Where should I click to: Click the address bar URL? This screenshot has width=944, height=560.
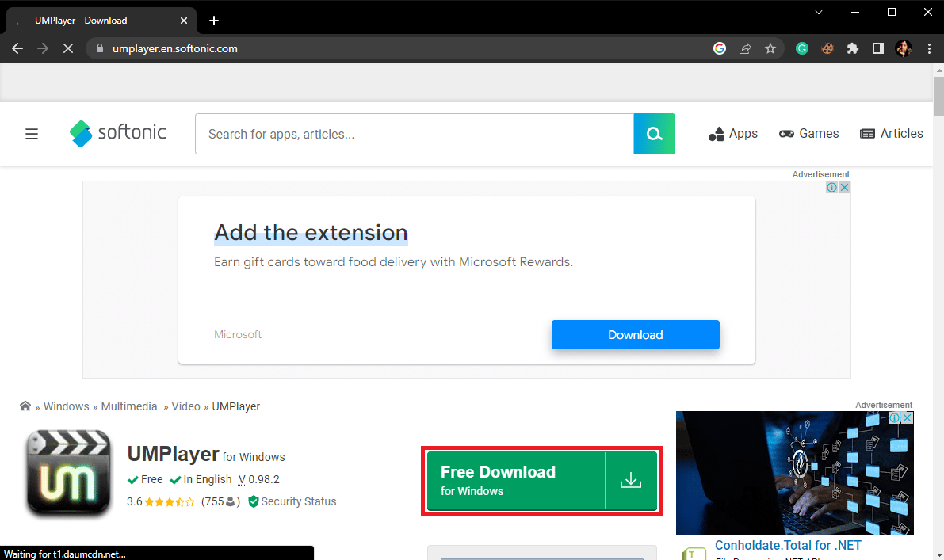[174, 48]
